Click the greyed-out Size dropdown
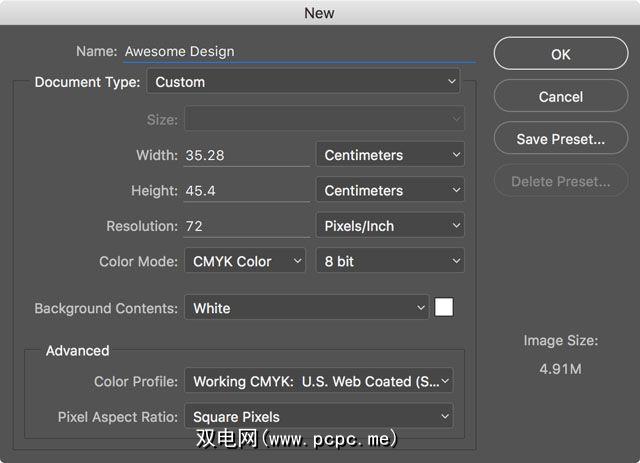The width and height of the screenshot is (640, 463). pos(323,120)
